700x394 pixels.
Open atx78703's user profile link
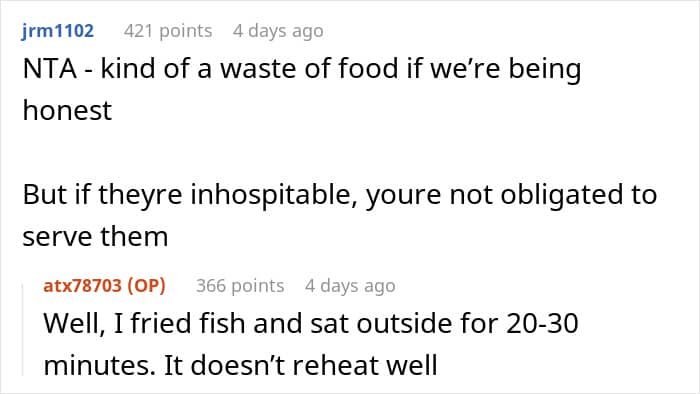[82, 286]
